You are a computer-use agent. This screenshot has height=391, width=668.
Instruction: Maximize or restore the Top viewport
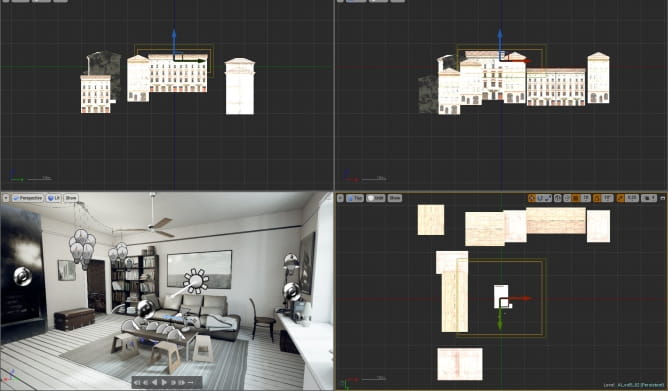pyautogui.click(x=662, y=198)
